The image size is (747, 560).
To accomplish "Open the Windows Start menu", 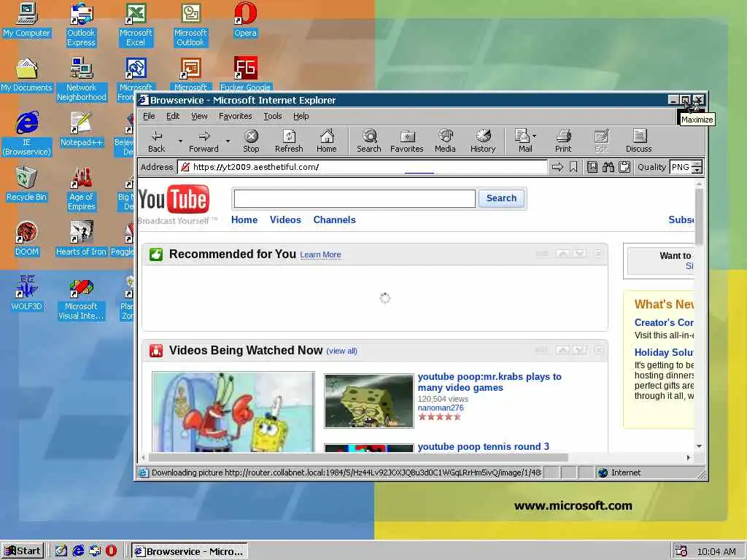I will pos(23,551).
